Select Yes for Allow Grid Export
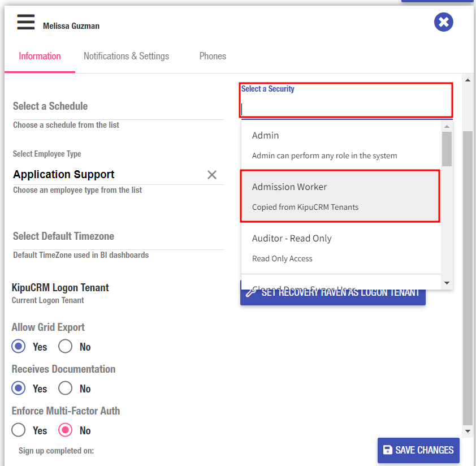 point(19,347)
